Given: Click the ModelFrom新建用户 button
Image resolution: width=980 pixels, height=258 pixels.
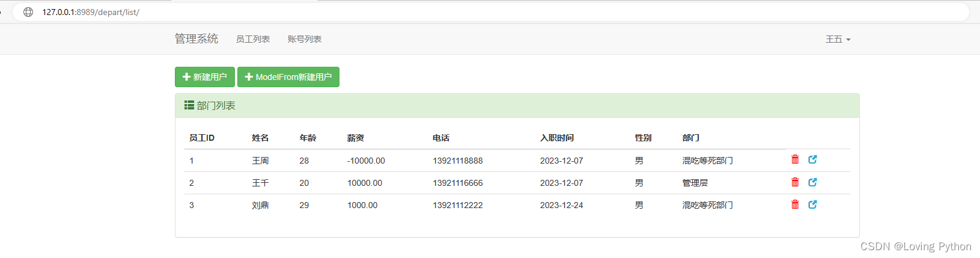Looking at the screenshot, I should pos(288,77).
